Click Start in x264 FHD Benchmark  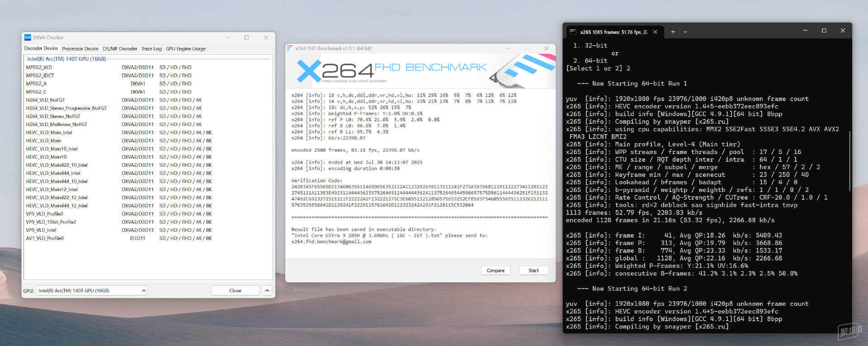[x=533, y=271]
